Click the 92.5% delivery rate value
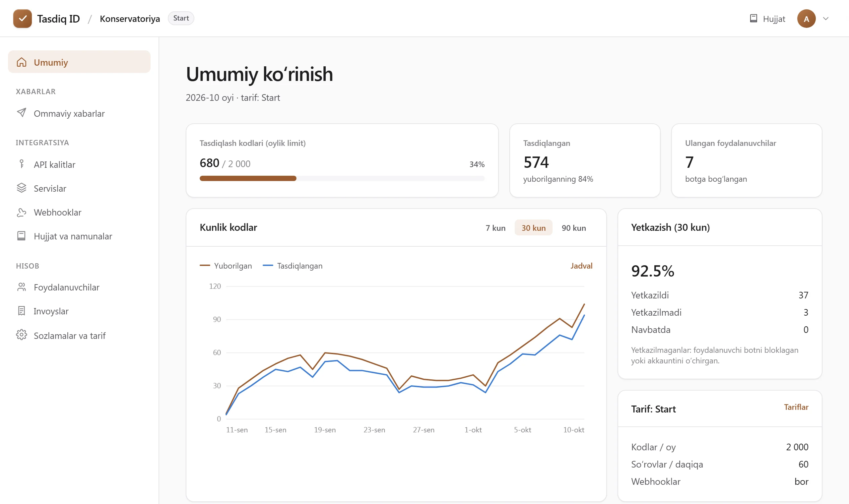 click(x=653, y=271)
